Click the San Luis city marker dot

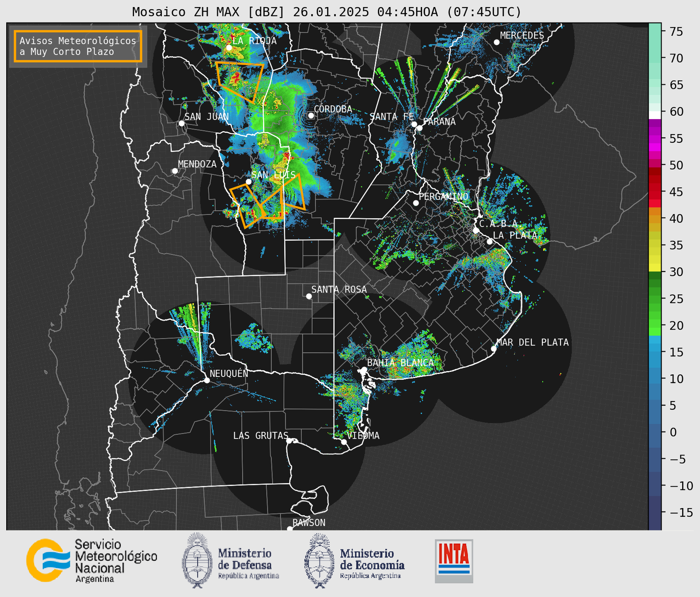coord(249,182)
